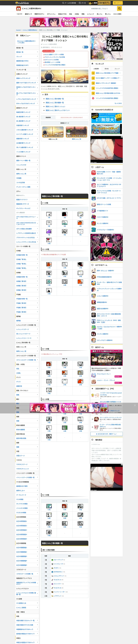The image size is (138, 644).
Task: Open the 25階 stage enemy thumbnail
Action: (65, 372)
